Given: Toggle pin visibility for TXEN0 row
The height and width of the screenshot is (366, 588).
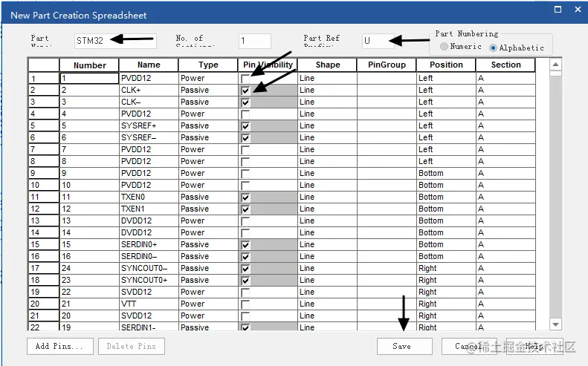Looking at the screenshot, I should coord(245,197).
